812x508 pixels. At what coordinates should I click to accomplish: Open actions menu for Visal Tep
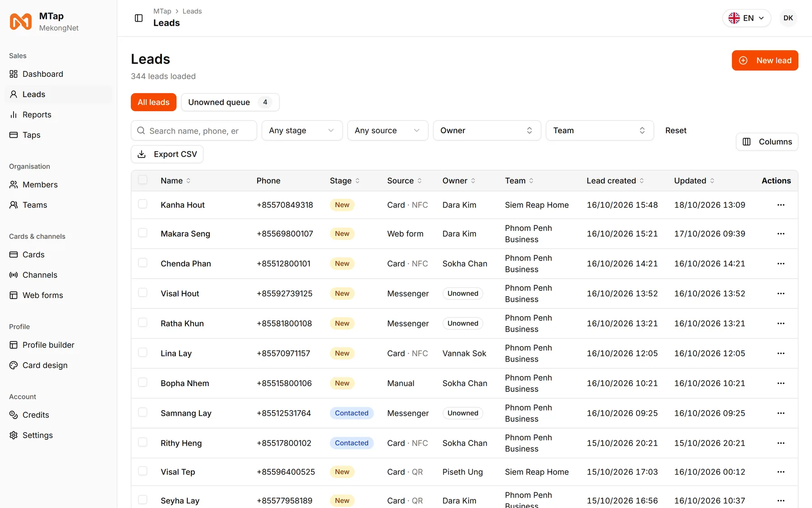(x=781, y=472)
